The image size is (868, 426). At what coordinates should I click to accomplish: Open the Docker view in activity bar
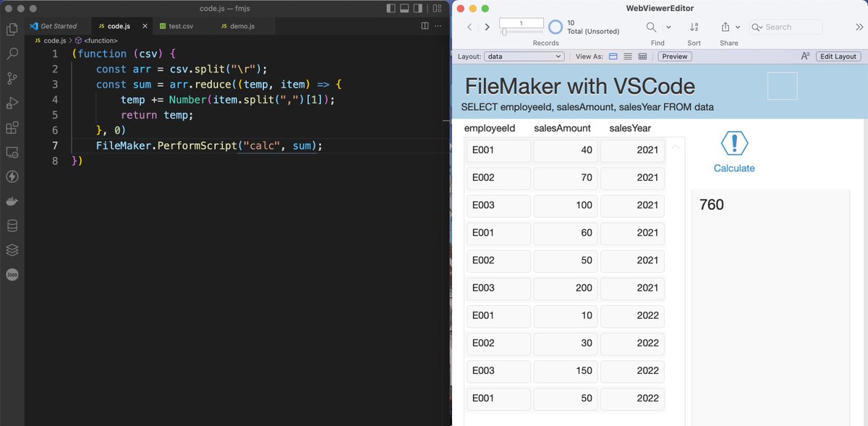click(12, 201)
